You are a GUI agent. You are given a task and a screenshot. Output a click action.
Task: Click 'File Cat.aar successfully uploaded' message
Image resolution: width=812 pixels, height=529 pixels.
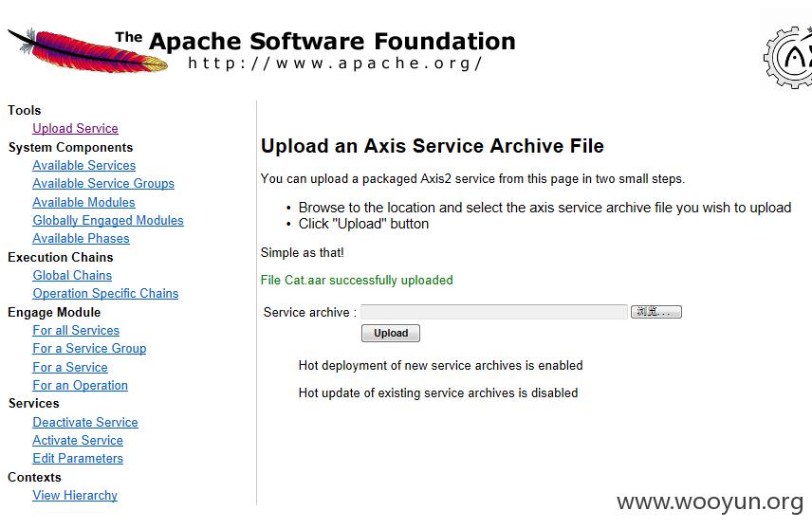pyautogui.click(x=357, y=280)
